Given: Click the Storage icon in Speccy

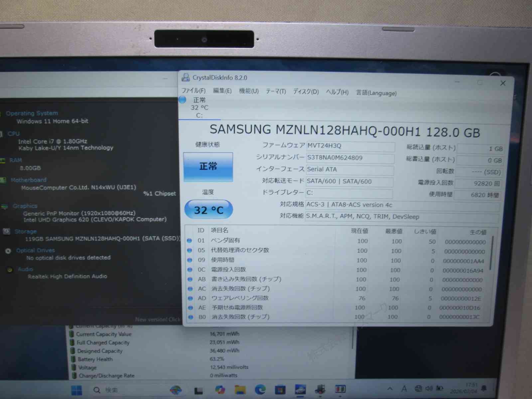Looking at the screenshot, I should tap(6, 231).
